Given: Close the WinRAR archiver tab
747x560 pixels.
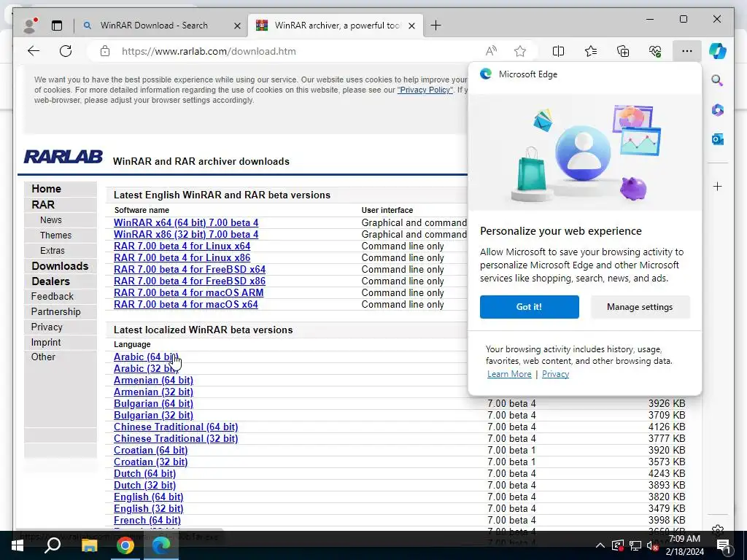Looking at the screenshot, I should [411, 26].
